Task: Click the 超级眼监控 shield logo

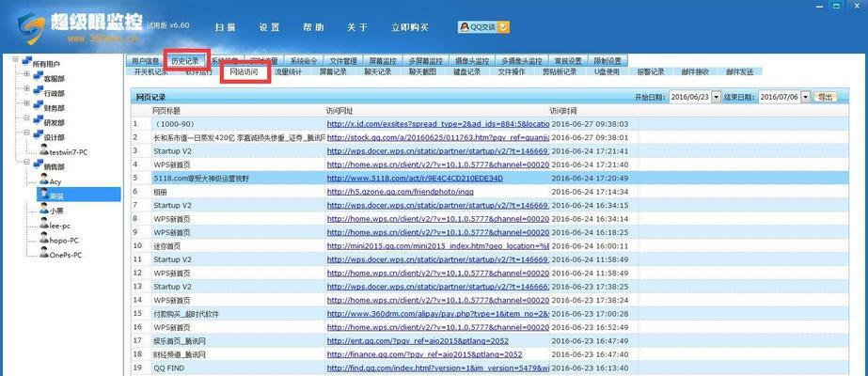Action: [31, 28]
